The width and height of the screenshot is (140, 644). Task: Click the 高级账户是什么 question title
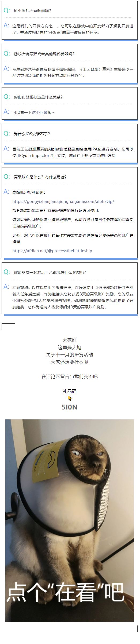[x=40, y=177]
